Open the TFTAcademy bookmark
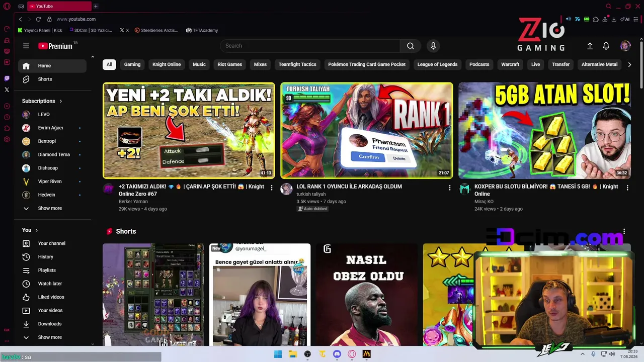This screenshot has width=644, height=362. pos(202,30)
